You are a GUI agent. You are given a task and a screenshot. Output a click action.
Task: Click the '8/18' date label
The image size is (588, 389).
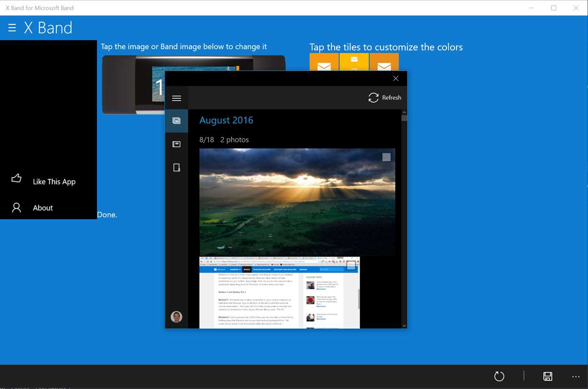[x=206, y=140]
